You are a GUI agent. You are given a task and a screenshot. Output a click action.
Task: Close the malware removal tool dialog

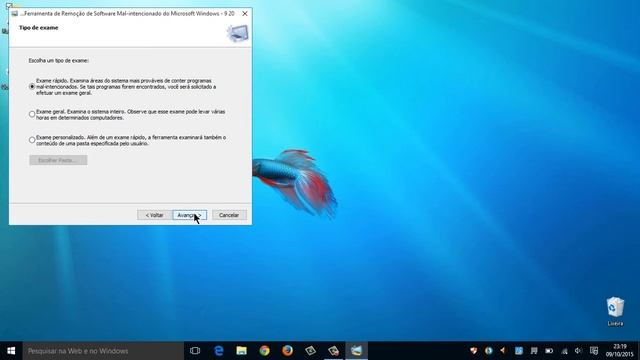click(x=245, y=13)
